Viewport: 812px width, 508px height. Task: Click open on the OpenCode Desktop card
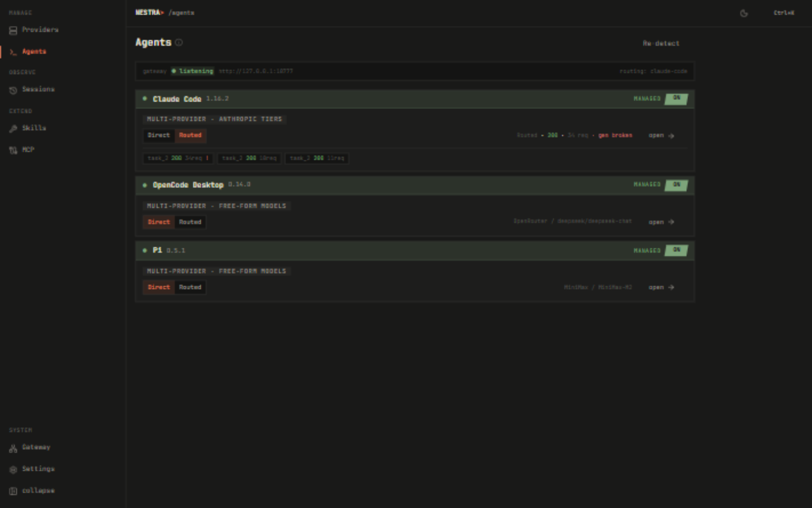[661, 222]
